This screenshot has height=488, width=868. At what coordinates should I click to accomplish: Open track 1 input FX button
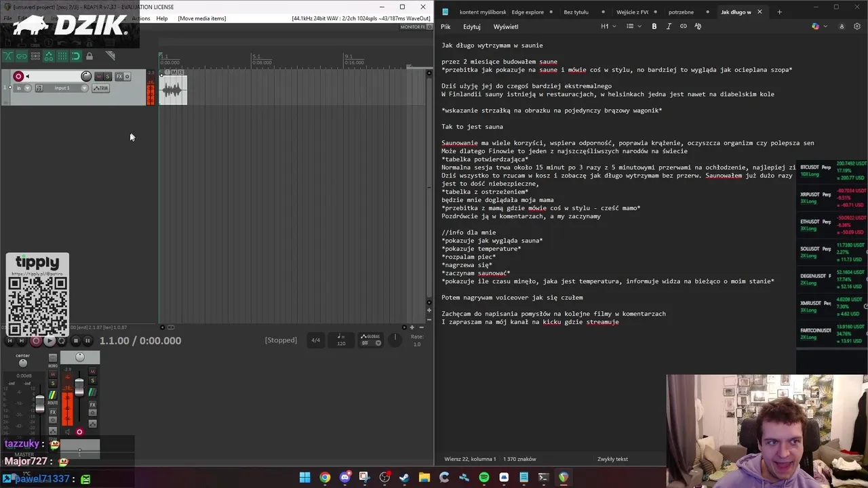[x=39, y=88]
